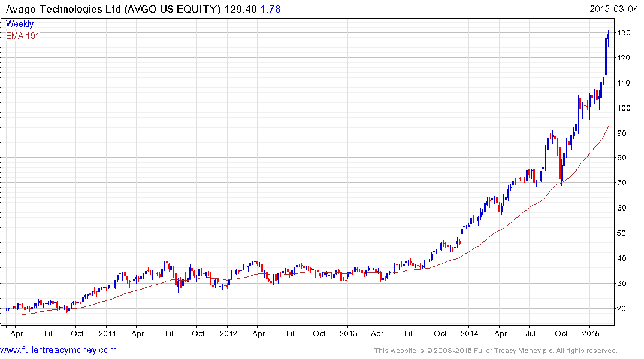Click the 130 price axis label
The height and width of the screenshot is (359, 644).
click(x=624, y=33)
